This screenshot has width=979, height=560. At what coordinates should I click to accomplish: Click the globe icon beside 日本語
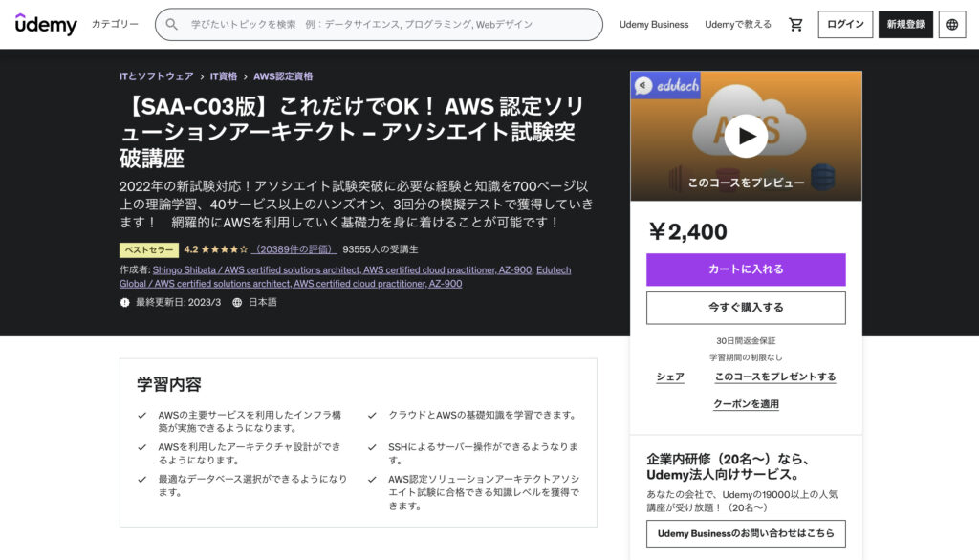pos(237,302)
